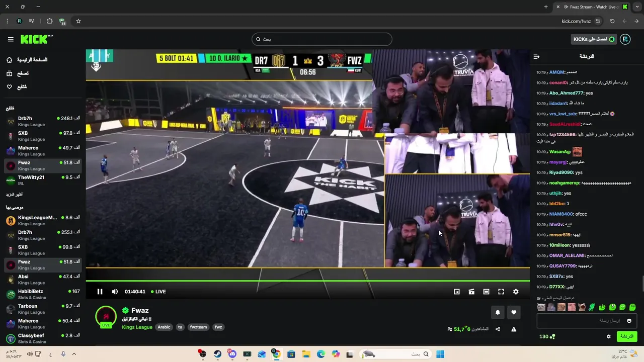Viewport: 644px width, 362px height.
Task: Open a new browser tab
Action: coord(546,7)
